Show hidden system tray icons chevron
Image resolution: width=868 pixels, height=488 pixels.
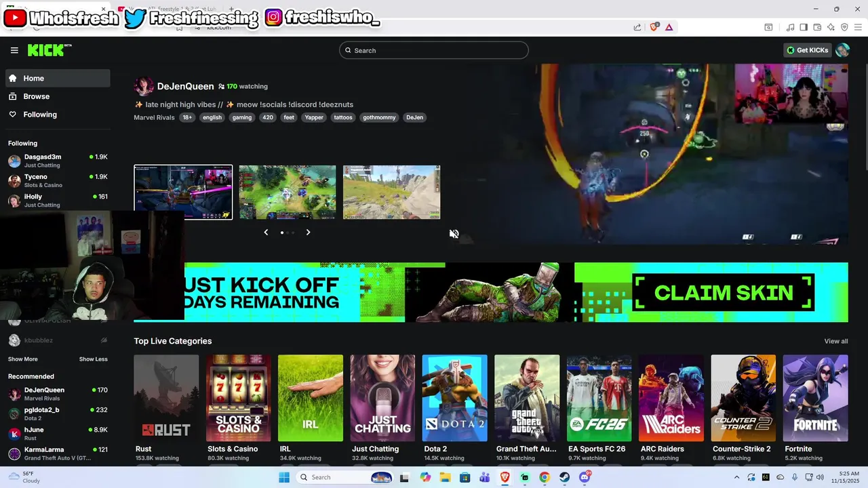coord(736,477)
